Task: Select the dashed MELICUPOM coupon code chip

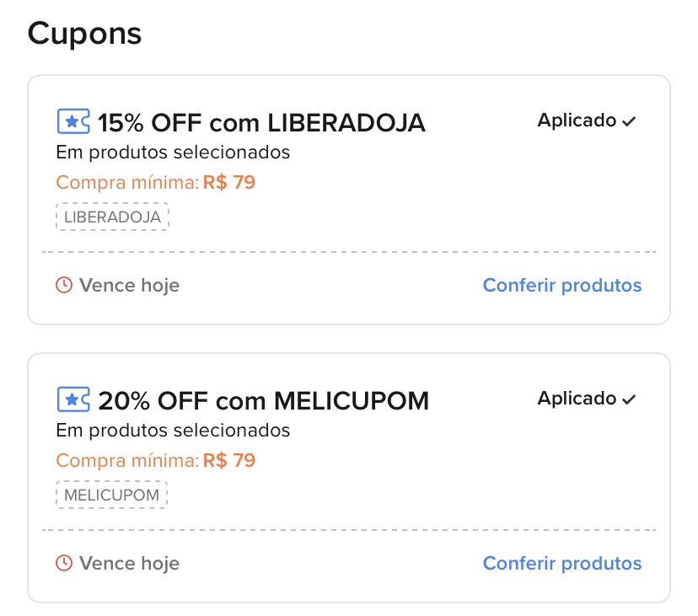Action: tap(112, 495)
